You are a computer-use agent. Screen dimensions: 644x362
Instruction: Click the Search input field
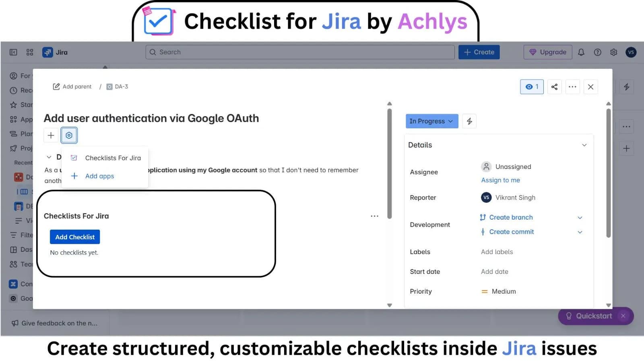(x=300, y=52)
